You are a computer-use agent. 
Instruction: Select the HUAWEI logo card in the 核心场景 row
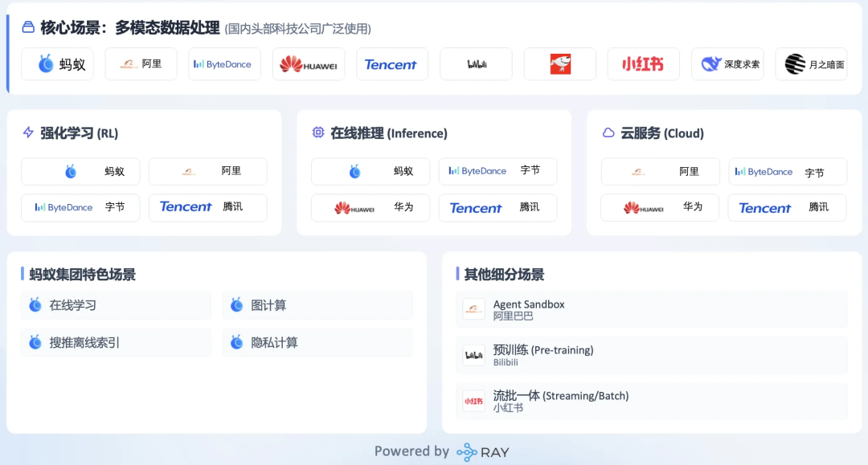click(x=309, y=64)
